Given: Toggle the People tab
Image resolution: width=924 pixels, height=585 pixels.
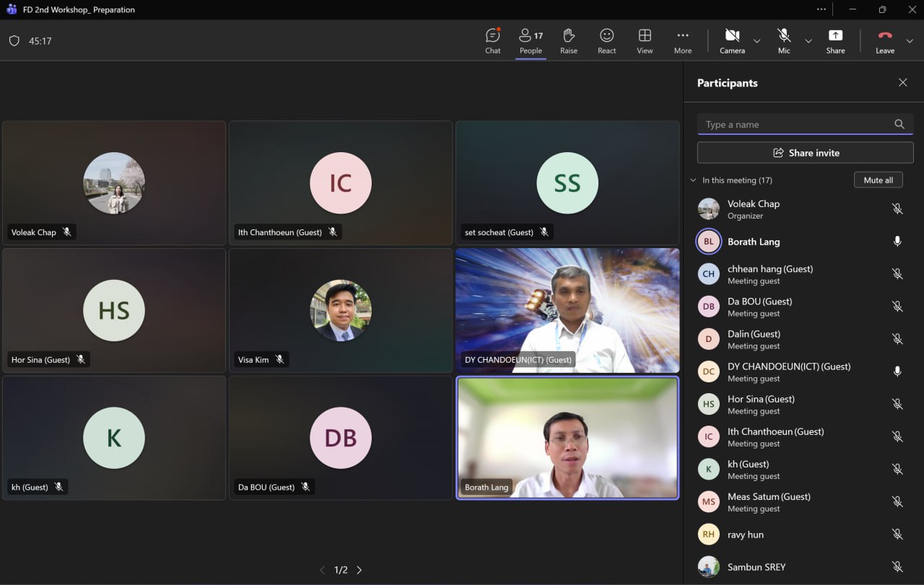Looking at the screenshot, I should tap(531, 41).
